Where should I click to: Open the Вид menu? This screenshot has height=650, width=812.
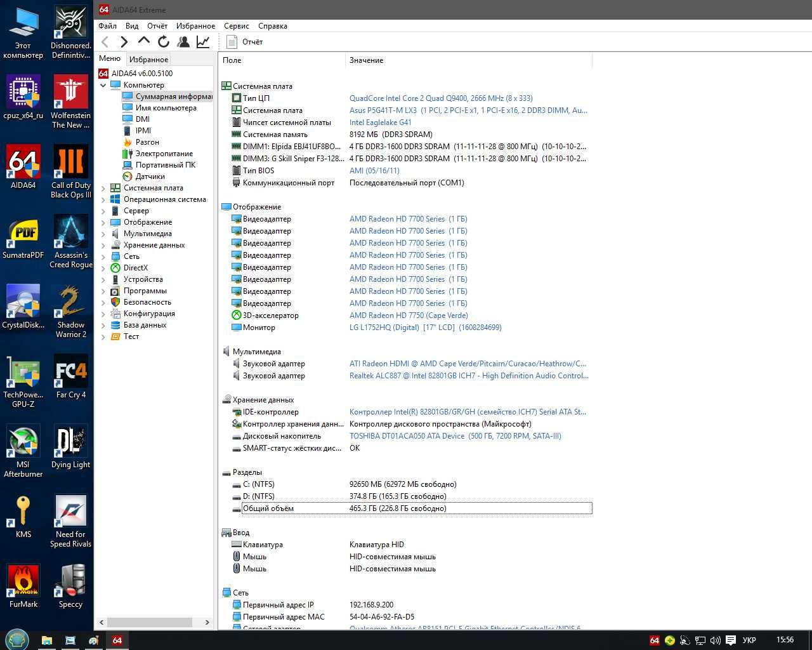[x=132, y=26]
